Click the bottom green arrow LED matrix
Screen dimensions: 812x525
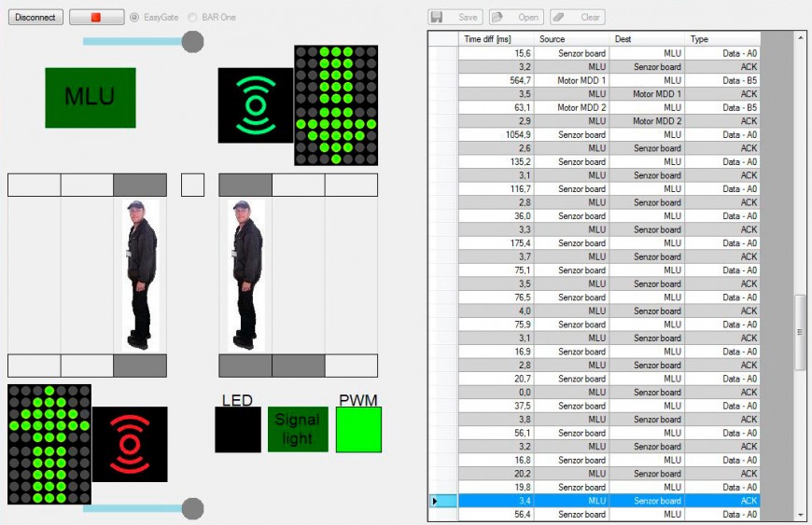(x=49, y=444)
